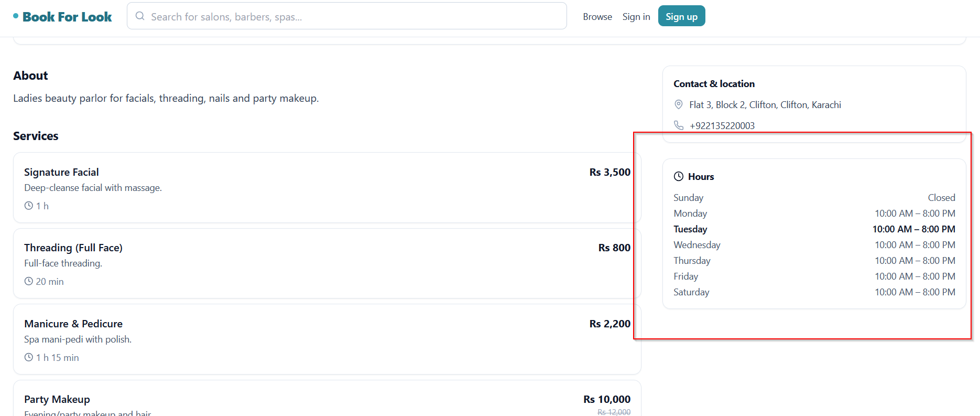Click the About heading
The height and width of the screenshot is (416, 980).
pyautogui.click(x=30, y=76)
